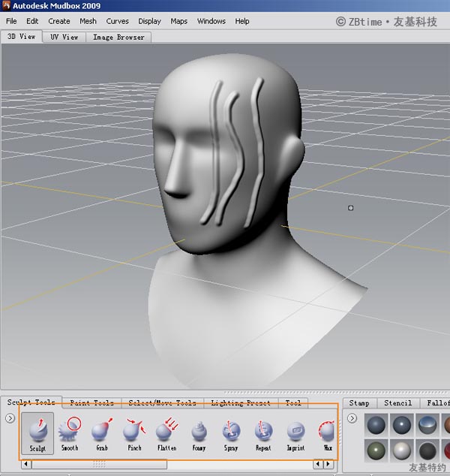The width and height of the screenshot is (450, 476).
Task: Expand the sculpt tools tray arrow
Action: pos(10,418)
